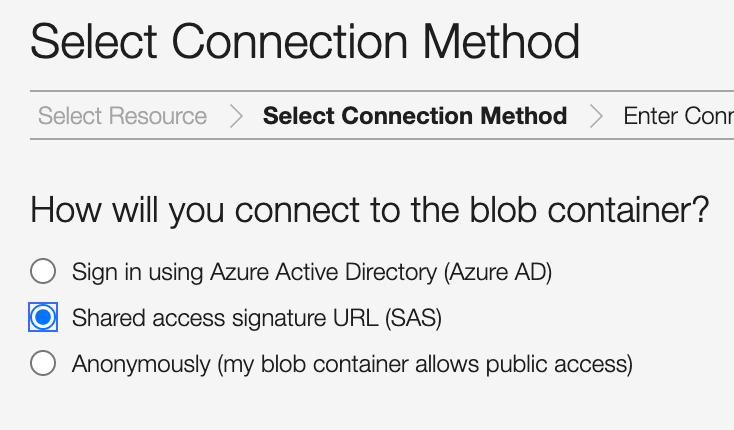Click the divider line below the breadcrumb
The width and height of the screenshot is (734, 430).
click(x=380, y=140)
